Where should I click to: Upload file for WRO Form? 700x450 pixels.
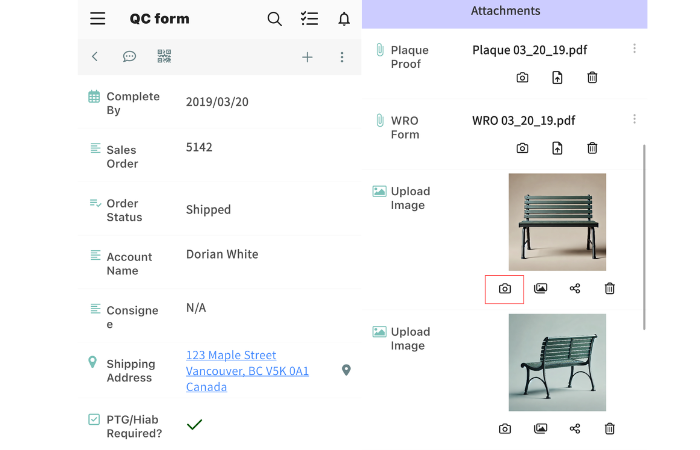[557, 149]
